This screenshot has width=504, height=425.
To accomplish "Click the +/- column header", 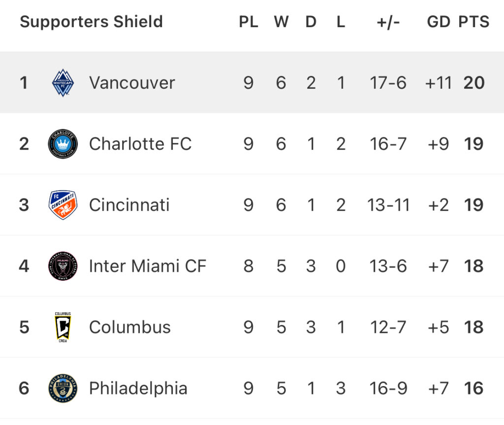I will 388,23.
